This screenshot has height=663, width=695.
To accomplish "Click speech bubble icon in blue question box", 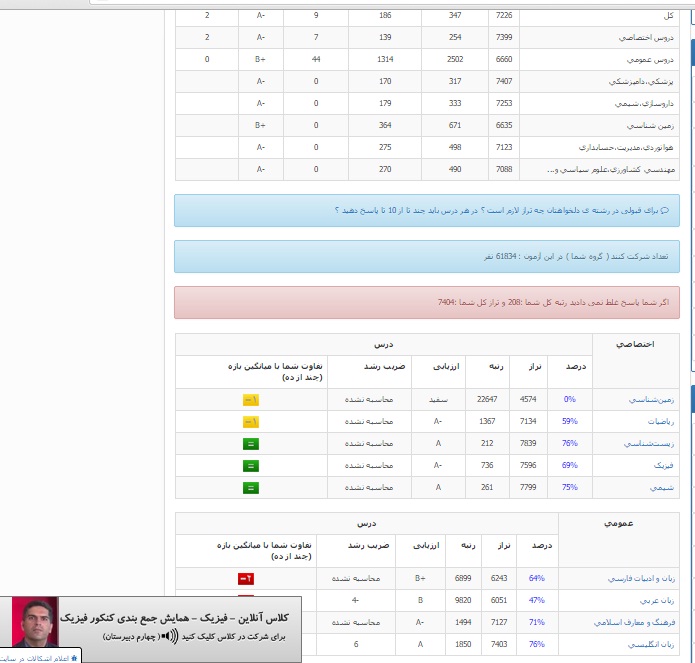I will click(665, 211).
